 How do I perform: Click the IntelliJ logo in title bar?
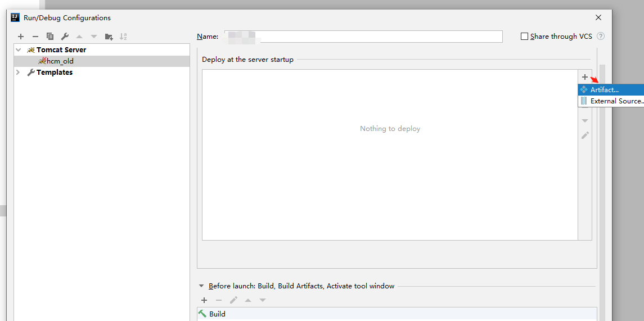[x=16, y=17]
